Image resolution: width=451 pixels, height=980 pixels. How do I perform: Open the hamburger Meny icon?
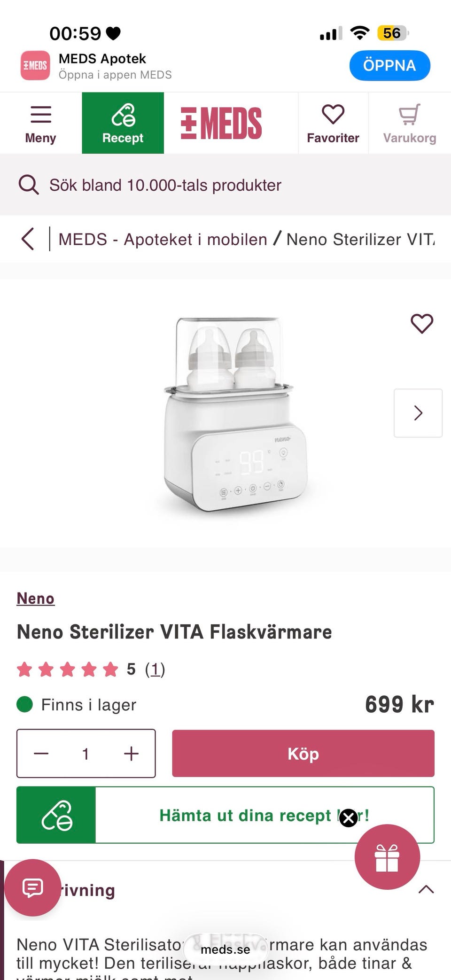40,123
